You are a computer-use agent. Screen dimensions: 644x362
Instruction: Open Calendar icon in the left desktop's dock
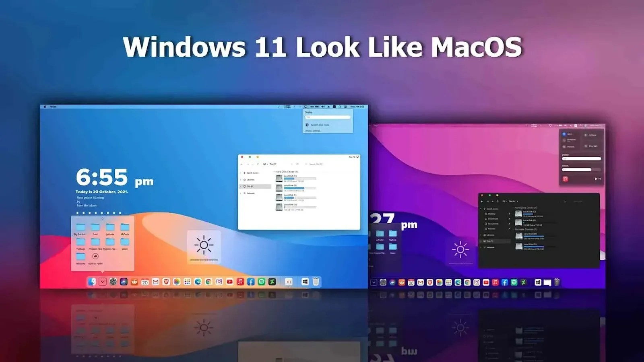(x=145, y=282)
